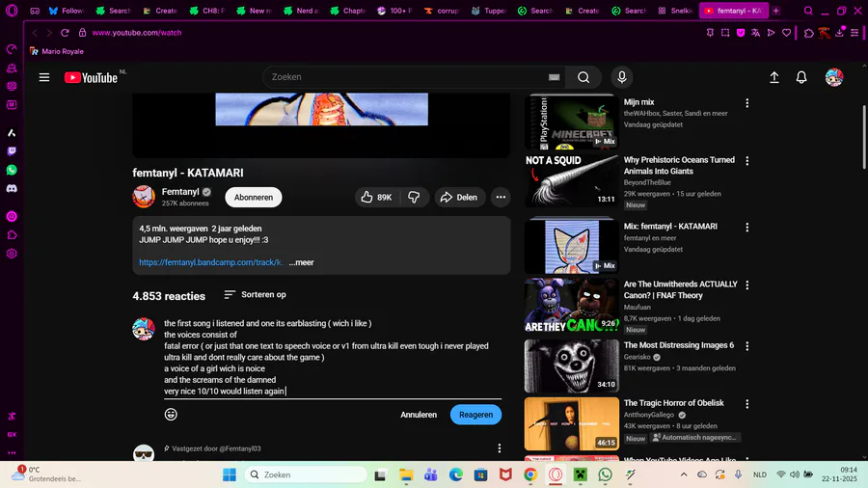
Task: Open options menu on the pinned comment
Action: click(x=500, y=448)
